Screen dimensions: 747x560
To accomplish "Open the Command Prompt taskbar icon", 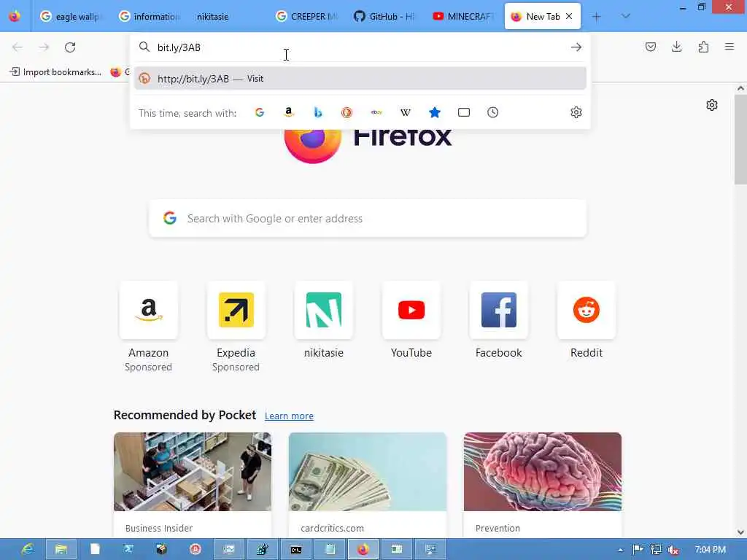I will [x=296, y=550].
